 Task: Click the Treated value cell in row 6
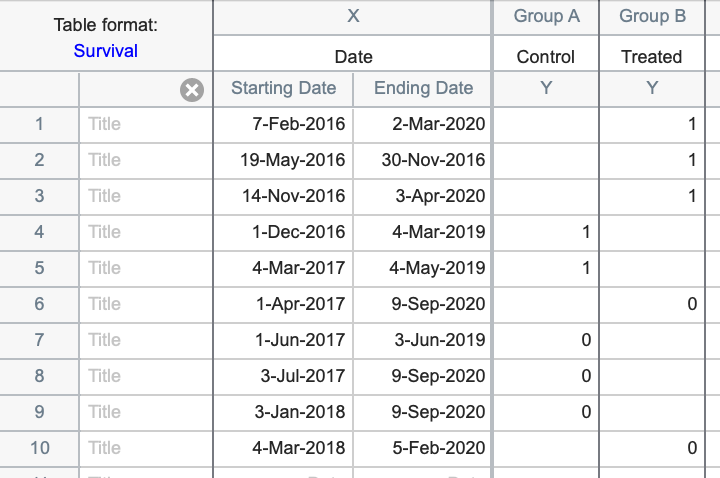pyautogui.click(x=652, y=304)
